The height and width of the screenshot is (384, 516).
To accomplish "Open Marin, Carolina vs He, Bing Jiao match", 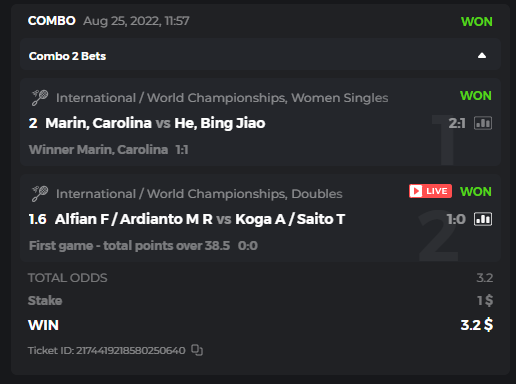I will pyautogui.click(x=155, y=123).
